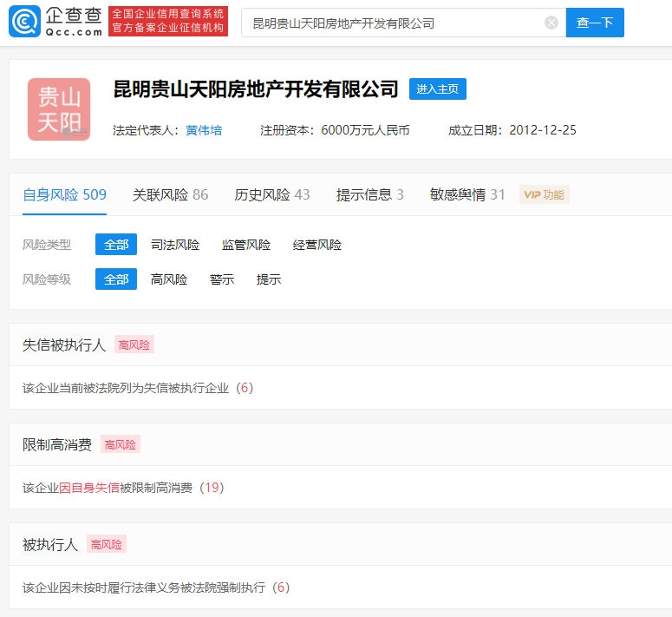Image resolution: width=672 pixels, height=617 pixels.
Task: Expand the 失信被执行人 risk section
Action: click(64, 345)
